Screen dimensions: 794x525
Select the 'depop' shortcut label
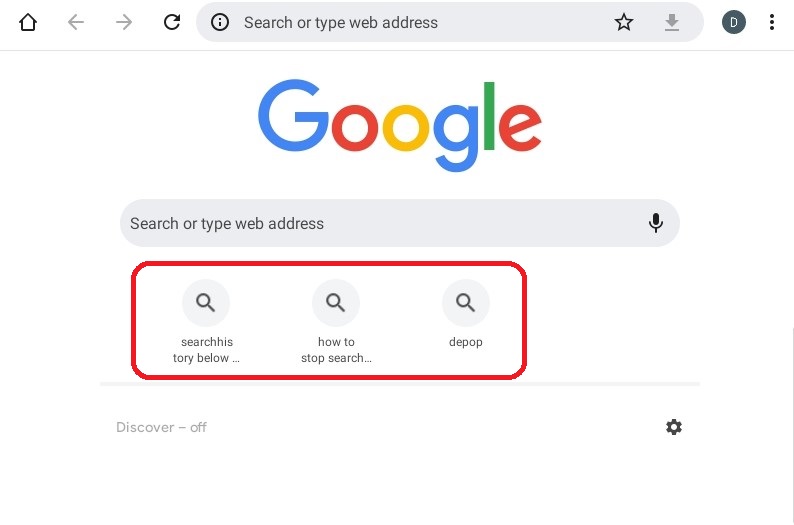tap(466, 342)
